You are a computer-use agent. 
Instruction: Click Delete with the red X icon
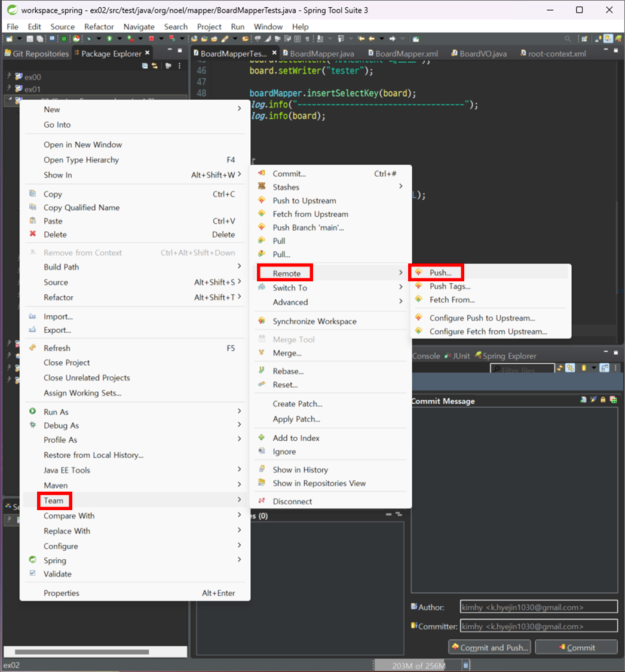(134, 234)
